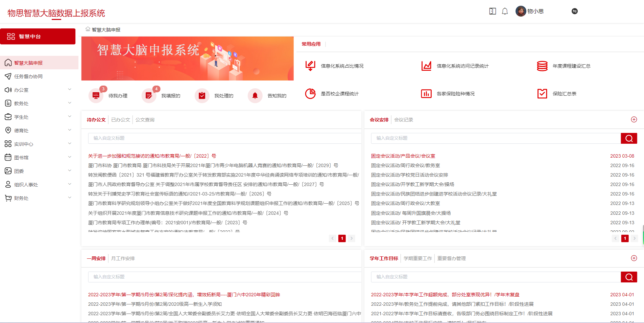Switch to the 已办公文 tab

pos(120,119)
